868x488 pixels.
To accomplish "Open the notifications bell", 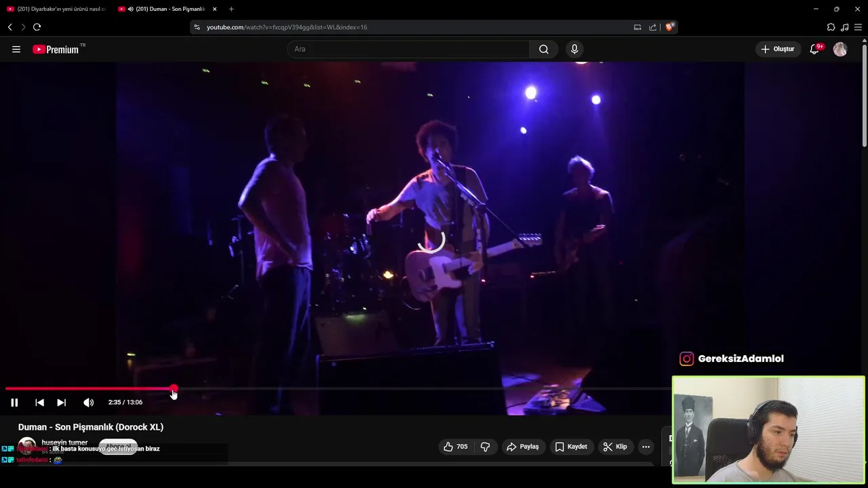I will [815, 49].
